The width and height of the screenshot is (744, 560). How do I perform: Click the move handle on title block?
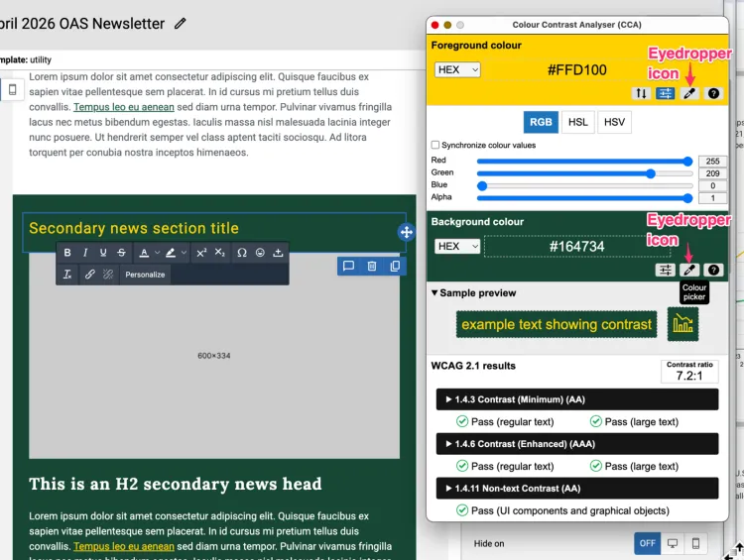point(406,232)
